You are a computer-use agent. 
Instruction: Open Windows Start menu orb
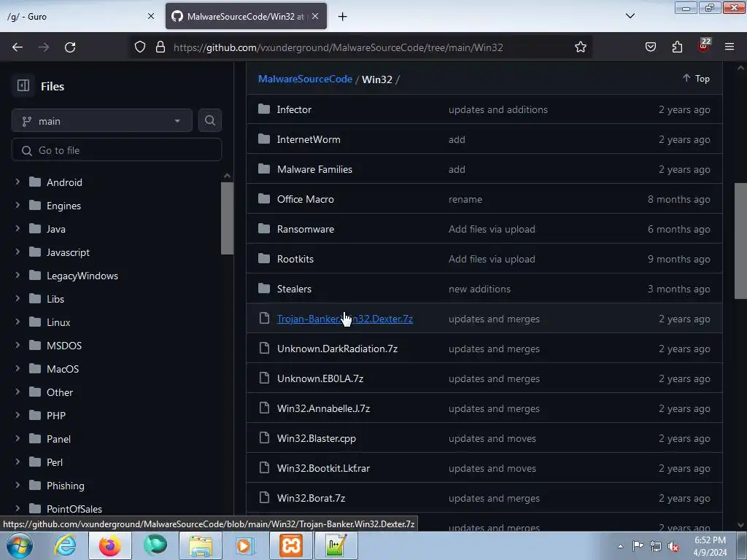click(19, 545)
